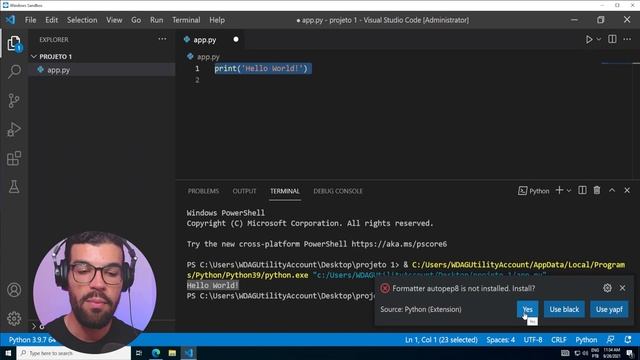The height and width of the screenshot is (360, 640).
Task: Open the Selection menu
Action: [x=82, y=20]
